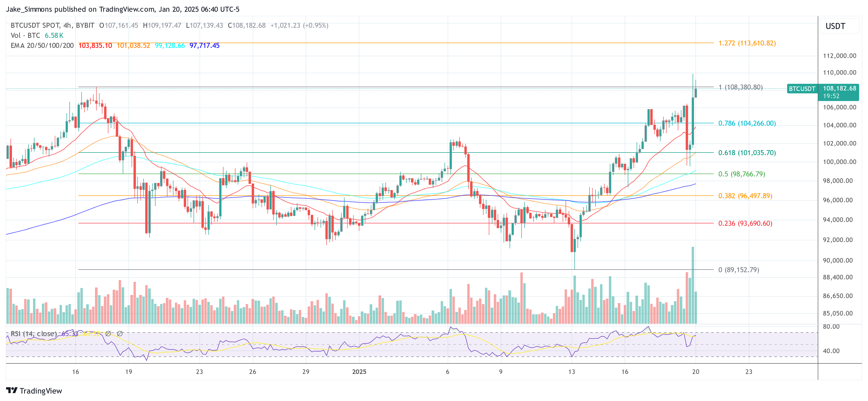Click the 13 date marker on time axis
This screenshot has height=401, width=868.
(572, 372)
